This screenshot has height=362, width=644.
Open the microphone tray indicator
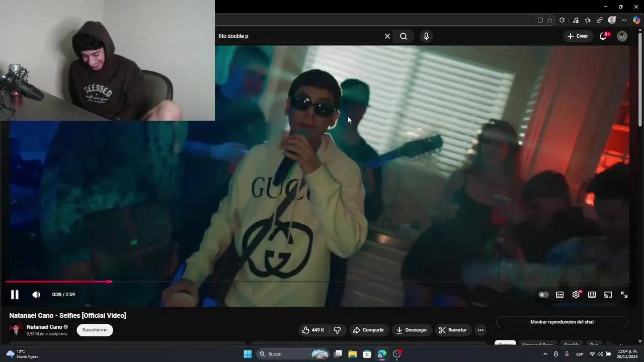tap(567, 354)
